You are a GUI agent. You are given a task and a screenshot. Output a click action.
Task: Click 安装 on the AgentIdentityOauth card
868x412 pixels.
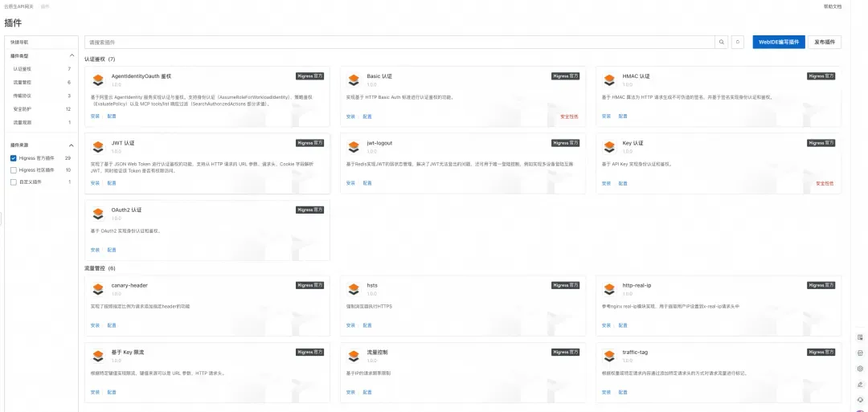point(95,116)
